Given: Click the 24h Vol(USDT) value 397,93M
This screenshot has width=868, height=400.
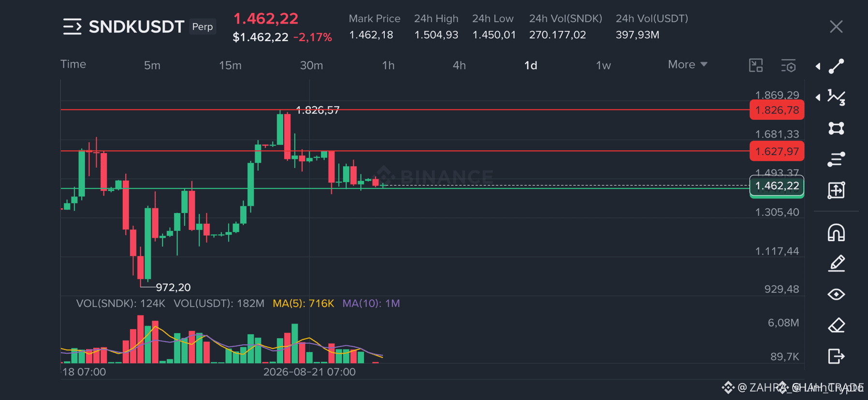Looking at the screenshot, I should 637,35.
